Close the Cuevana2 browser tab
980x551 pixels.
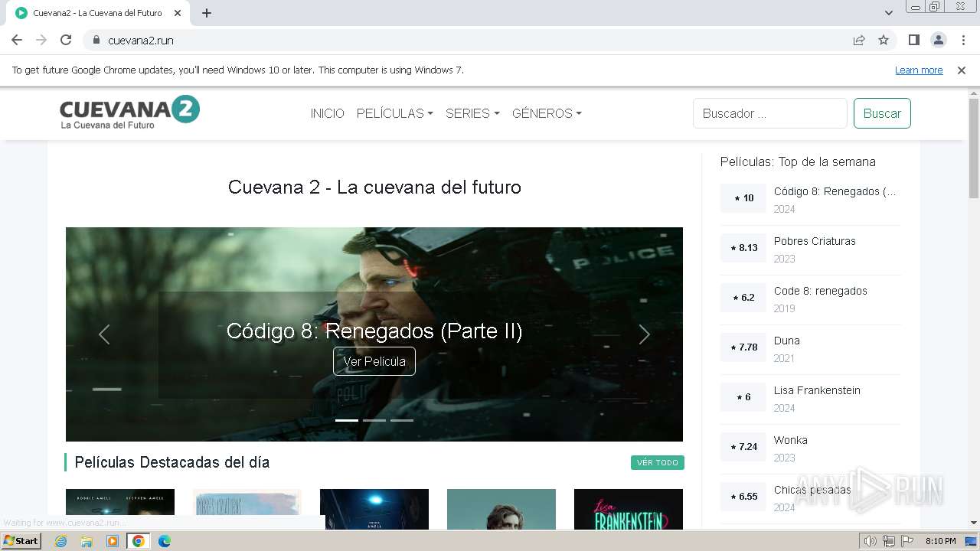[178, 13]
